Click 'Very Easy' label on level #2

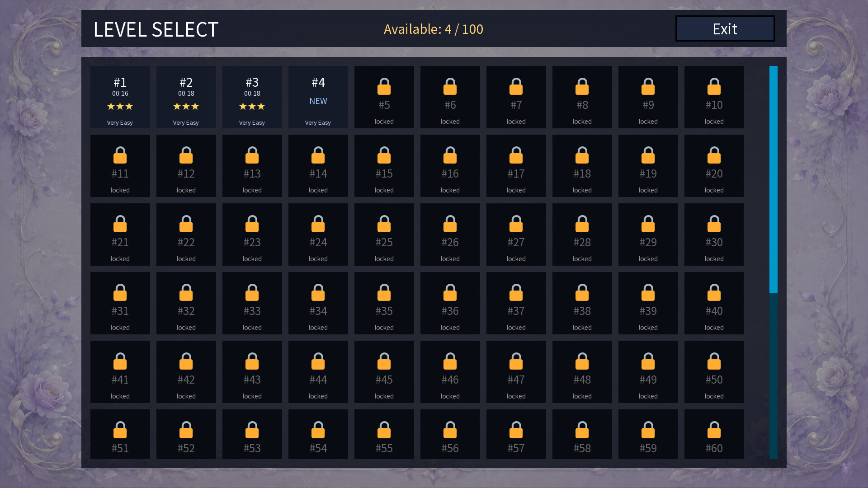pyautogui.click(x=186, y=122)
